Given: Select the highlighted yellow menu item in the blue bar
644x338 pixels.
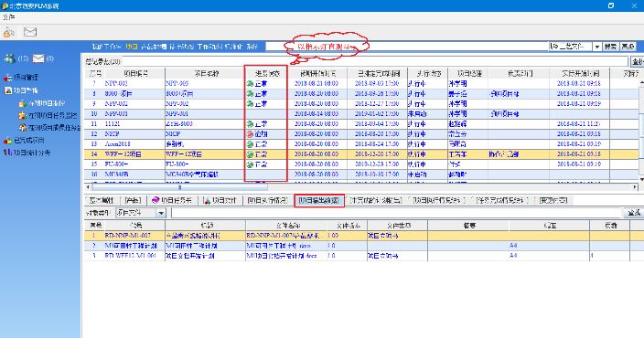Looking at the screenshot, I should tap(132, 47).
